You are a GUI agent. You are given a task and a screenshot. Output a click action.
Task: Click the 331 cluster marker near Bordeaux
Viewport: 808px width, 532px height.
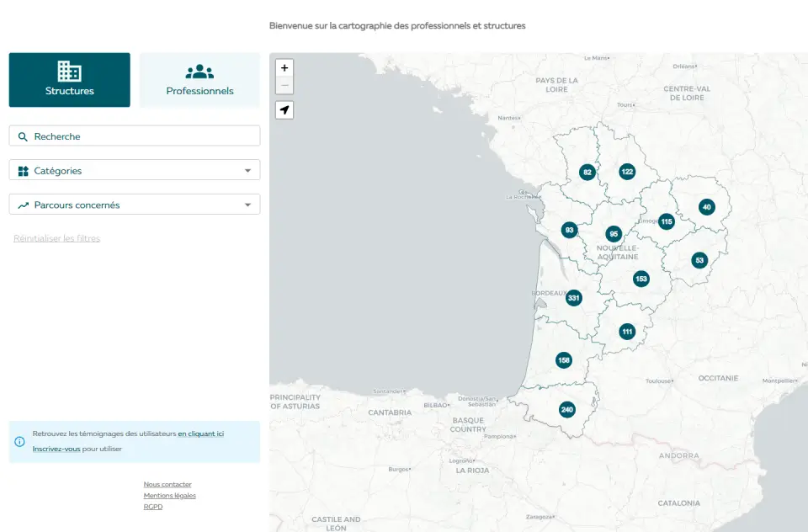point(574,298)
